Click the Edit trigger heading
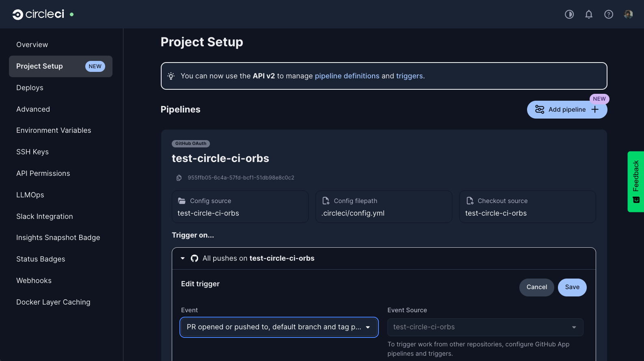 200,284
